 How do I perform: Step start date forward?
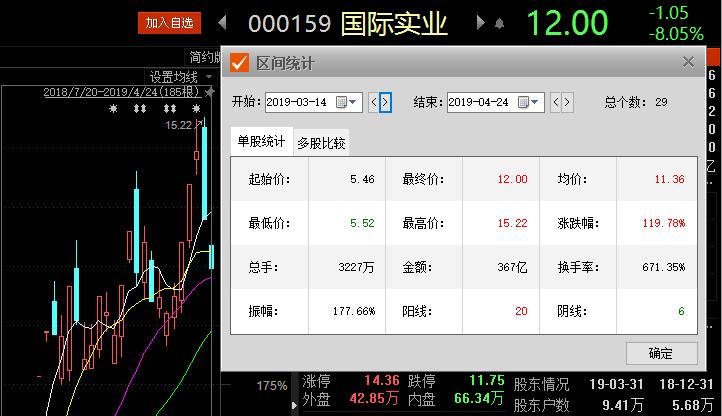tap(385, 102)
